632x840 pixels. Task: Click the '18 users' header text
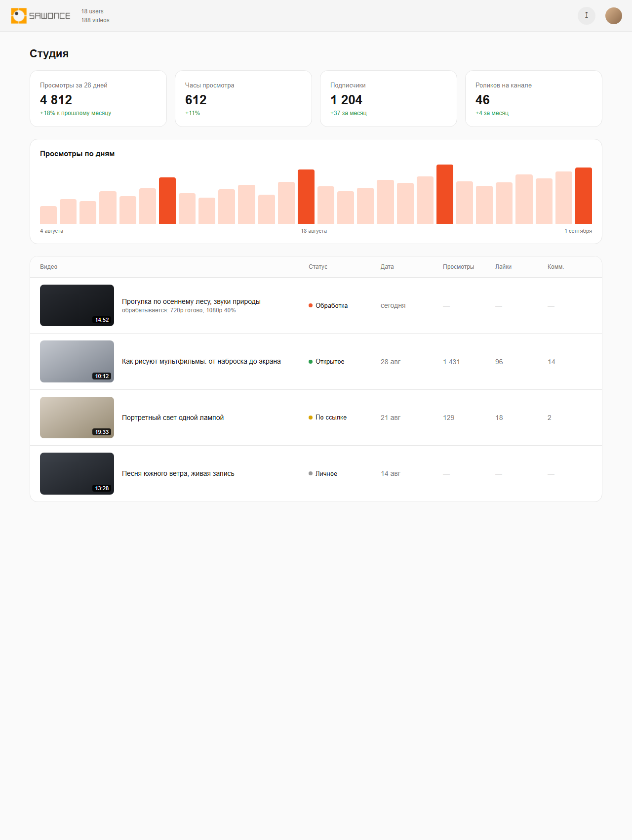pos(92,11)
